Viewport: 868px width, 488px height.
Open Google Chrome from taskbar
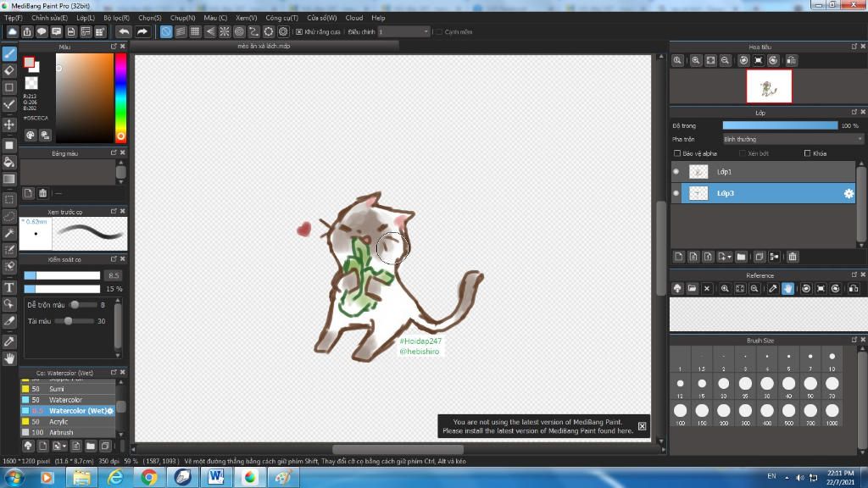click(x=149, y=477)
